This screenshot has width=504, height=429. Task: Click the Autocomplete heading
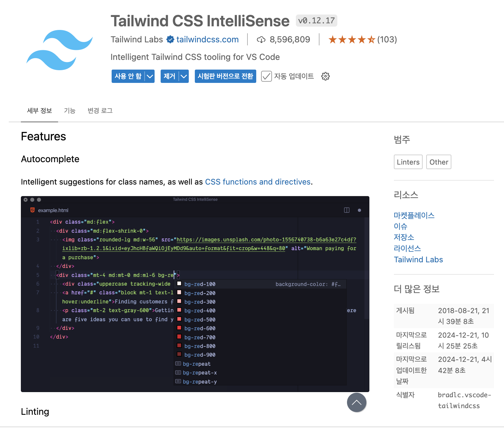pos(50,159)
